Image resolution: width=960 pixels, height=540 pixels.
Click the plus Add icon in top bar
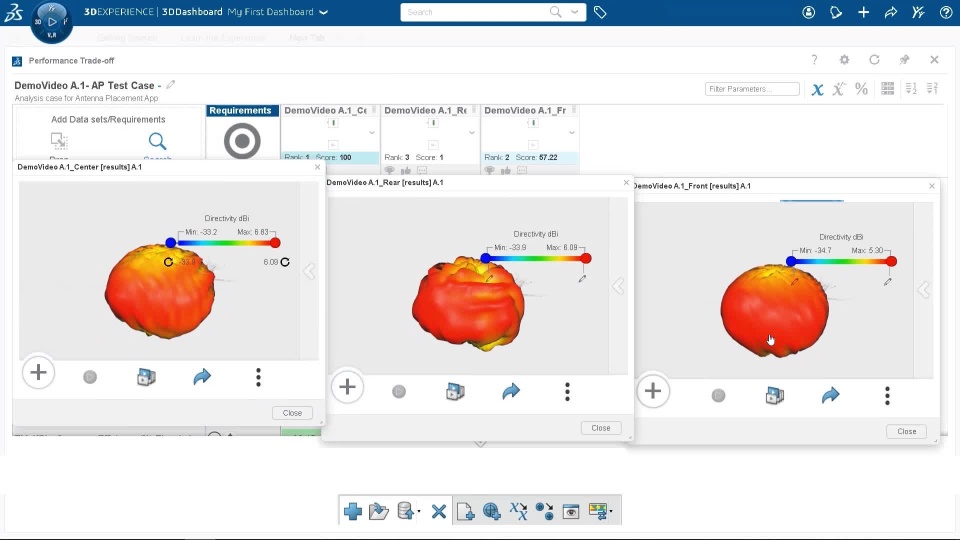pyautogui.click(x=863, y=12)
